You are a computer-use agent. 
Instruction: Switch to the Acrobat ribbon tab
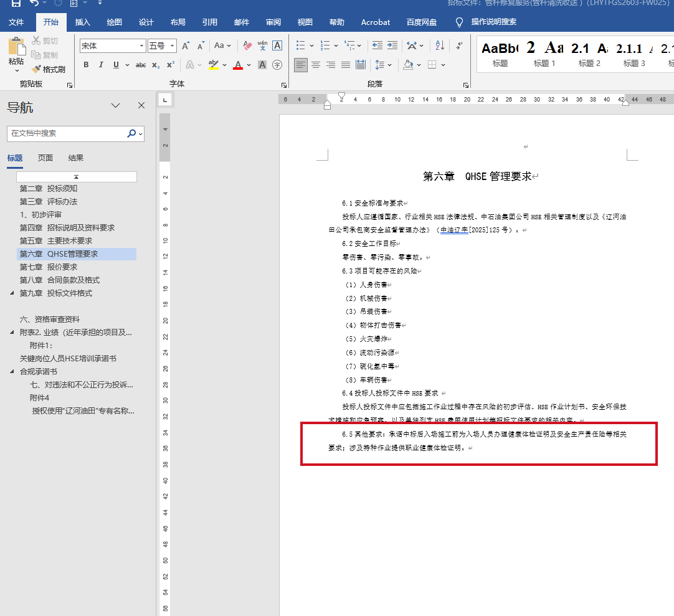coord(375,22)
